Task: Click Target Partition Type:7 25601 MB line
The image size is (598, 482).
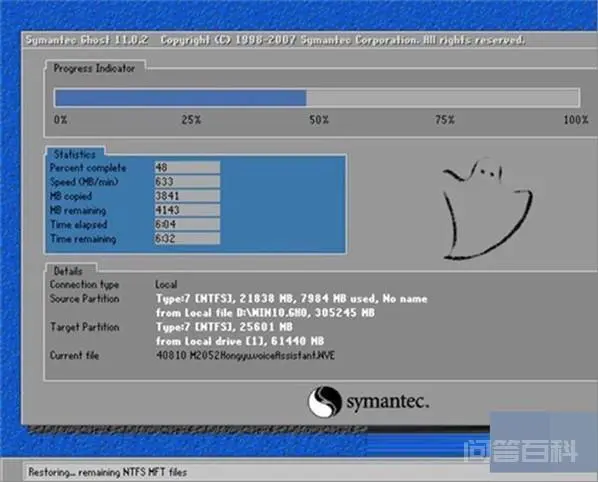Action: 224,327
